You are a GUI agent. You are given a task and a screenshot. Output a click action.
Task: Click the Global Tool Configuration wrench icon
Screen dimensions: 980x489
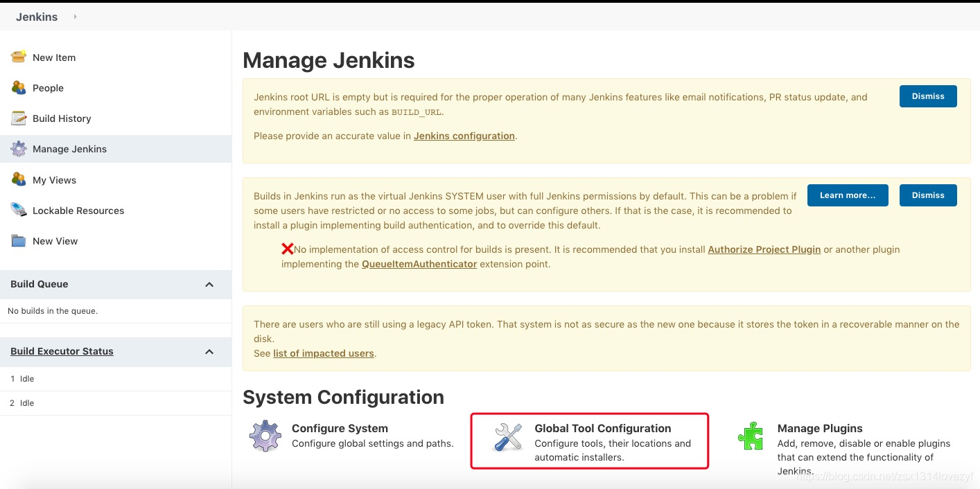coord(508,436)
